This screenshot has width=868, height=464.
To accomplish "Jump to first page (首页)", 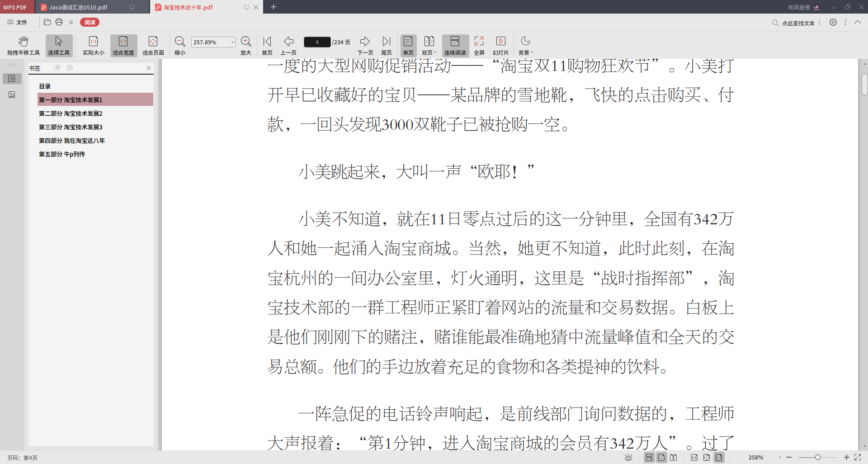I will [x=267, y=46].
